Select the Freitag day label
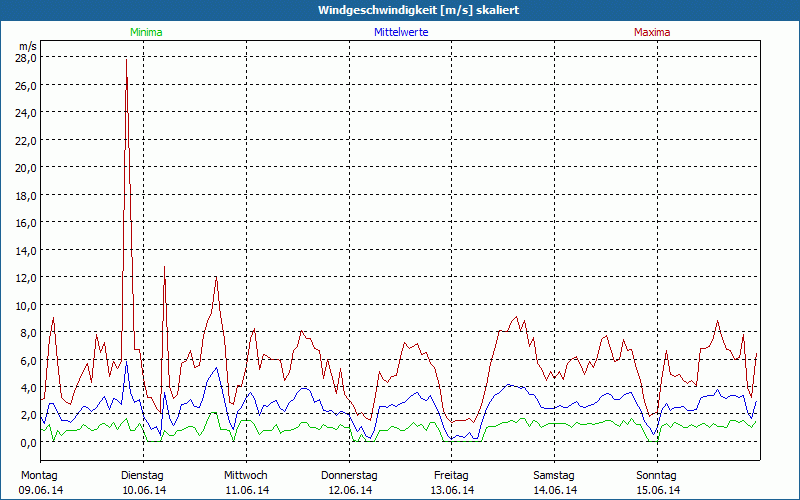Image resolution: width=800 pixels, height=500 pixels. click(x=451, y=475)
